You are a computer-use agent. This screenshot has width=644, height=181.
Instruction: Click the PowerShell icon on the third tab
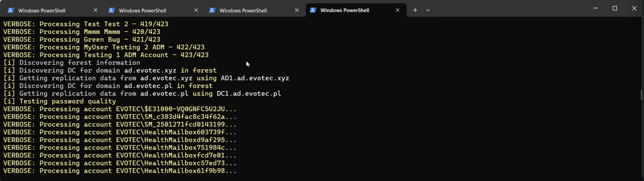(212, 10)
